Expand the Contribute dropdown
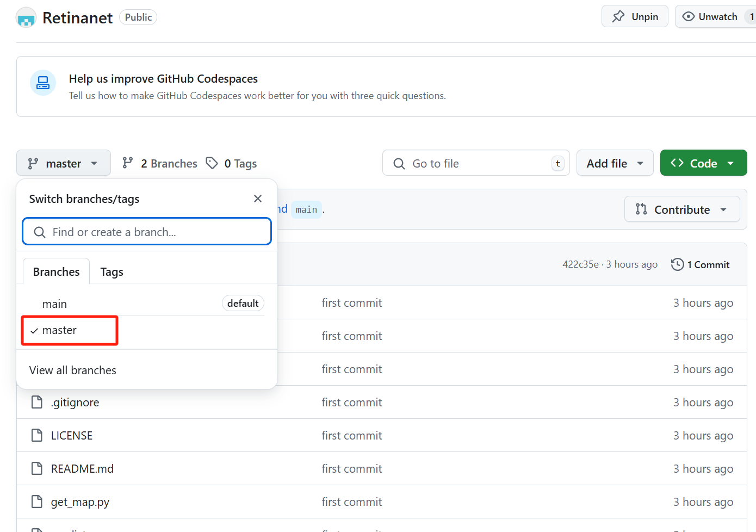Image resolution: width=756 pixels, height=532 pixels. [x=682, y=209]
